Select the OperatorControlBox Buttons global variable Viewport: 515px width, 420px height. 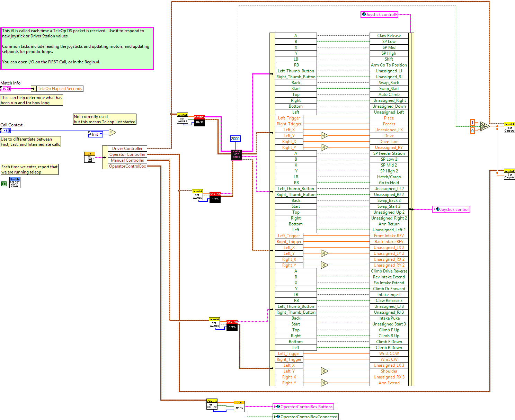(303, 407)
